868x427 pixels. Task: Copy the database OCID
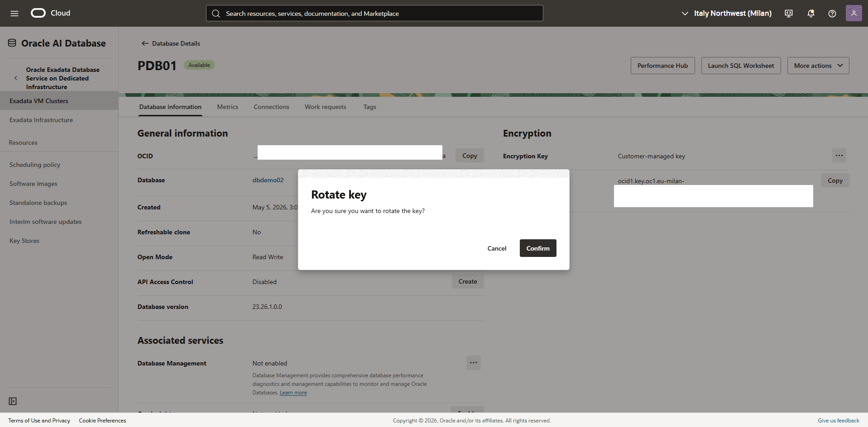pyautogui.click(x=470, y=156)
